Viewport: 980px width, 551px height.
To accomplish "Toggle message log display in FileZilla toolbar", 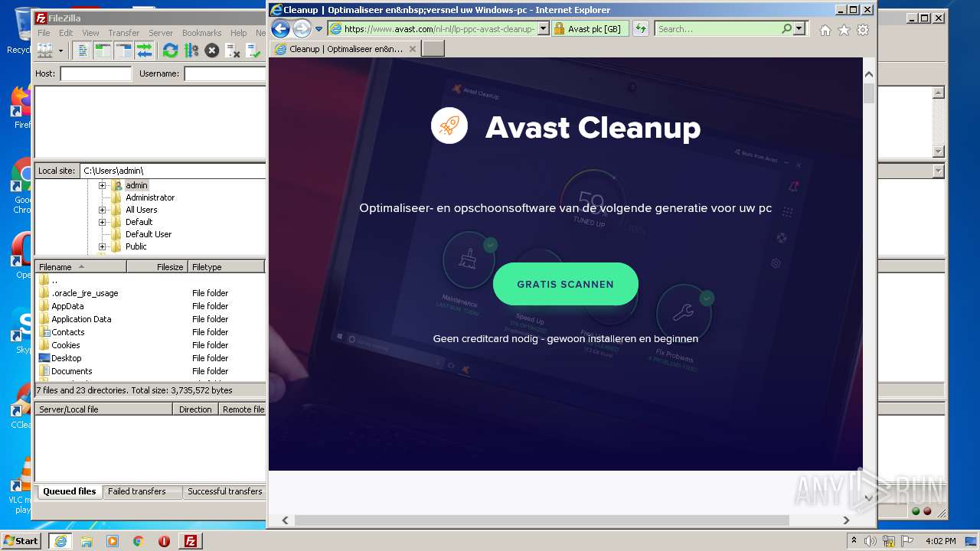I will tap(83, 51).
